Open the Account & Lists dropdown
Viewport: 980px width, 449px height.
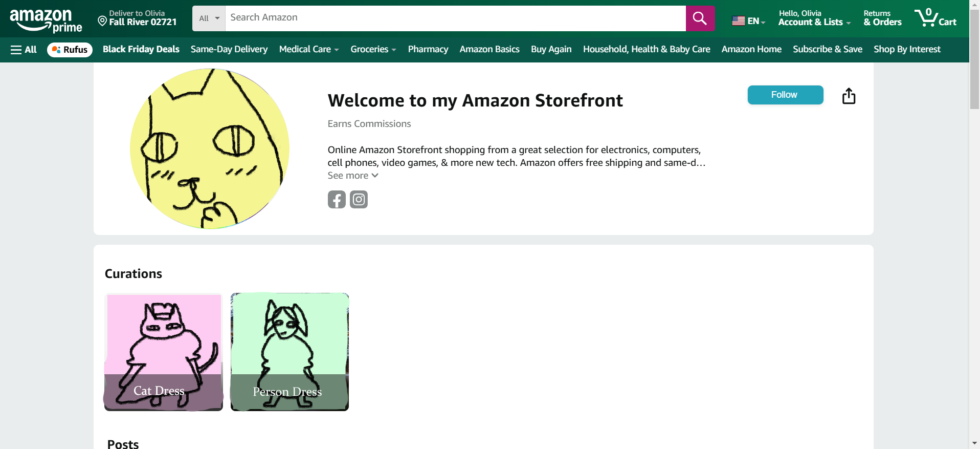point(814,18)
